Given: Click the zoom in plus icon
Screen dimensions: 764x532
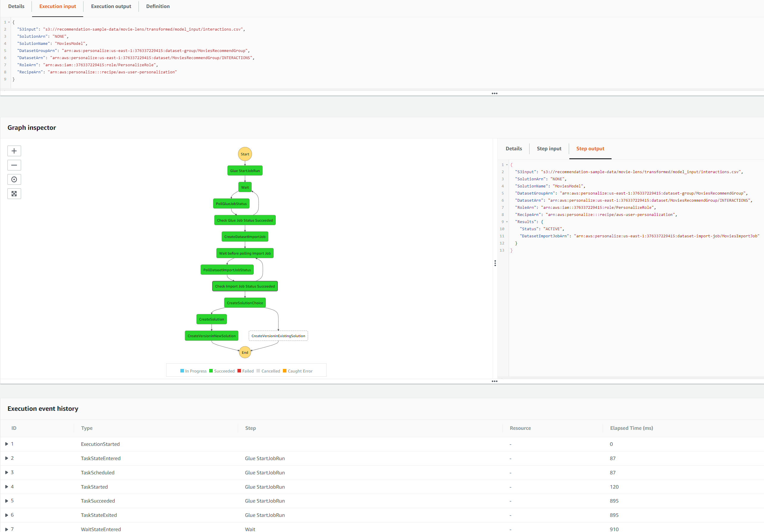Looking at the screenshot, I should tap(14, 151).
